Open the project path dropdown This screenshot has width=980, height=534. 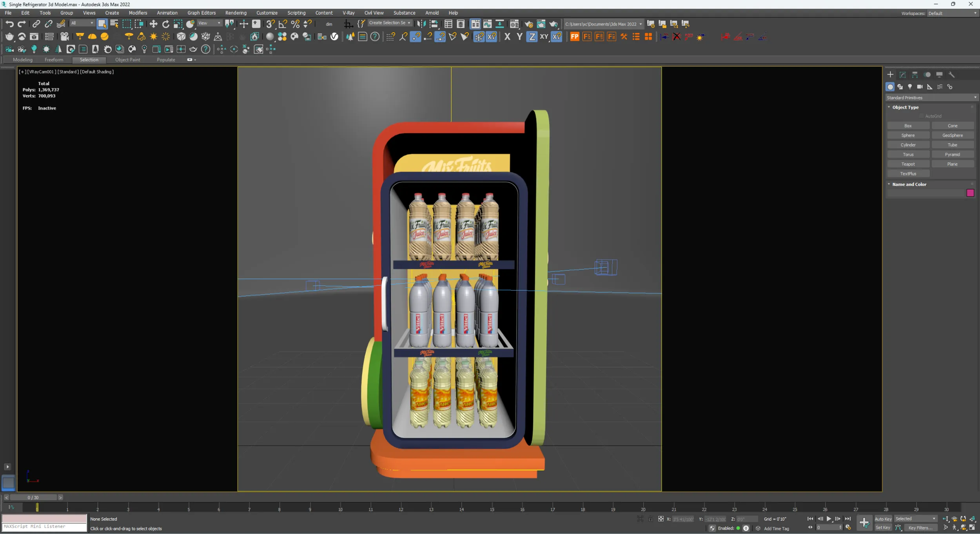point(603,24)
